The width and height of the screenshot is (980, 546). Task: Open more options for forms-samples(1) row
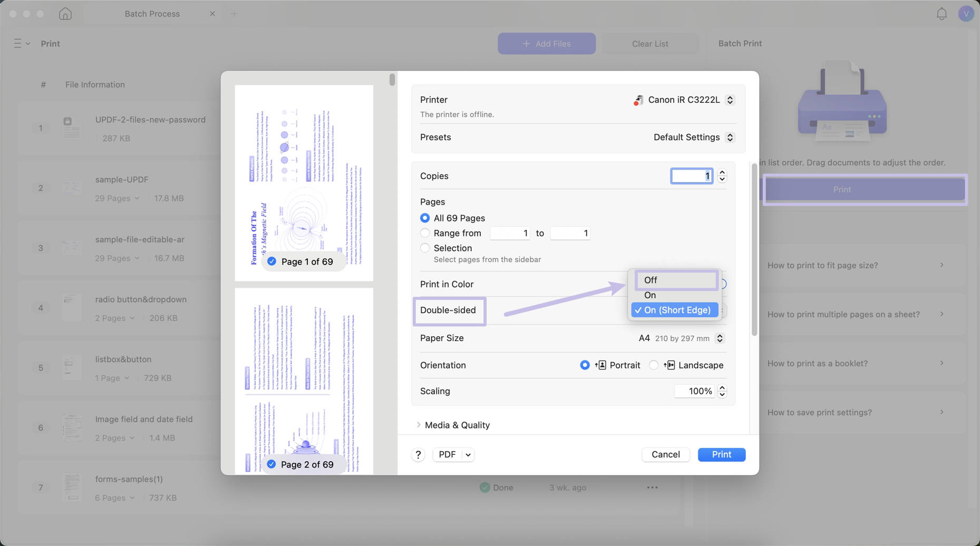tap(652, 487)
